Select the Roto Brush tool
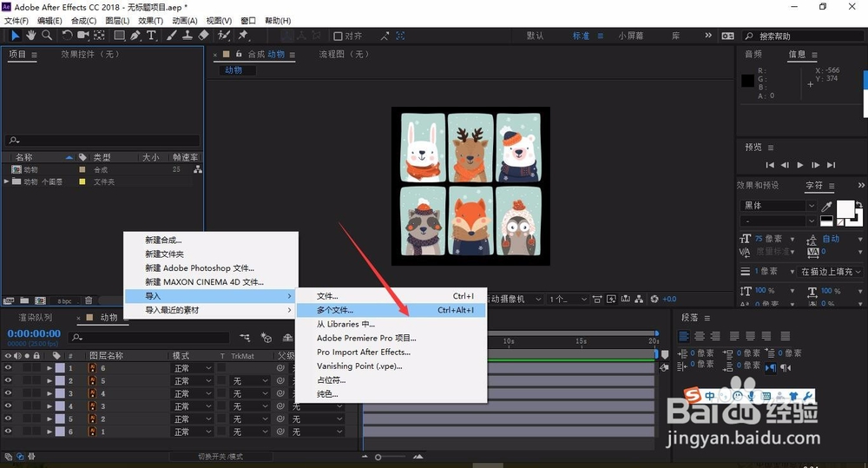The height and width of the screenshot is (468, 868). [224, 36]
